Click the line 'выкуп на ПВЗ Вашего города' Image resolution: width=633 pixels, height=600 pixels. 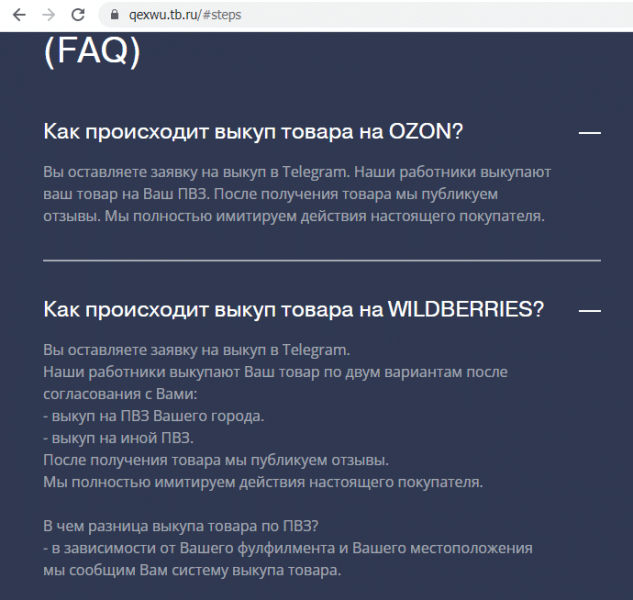tap(153, 416)
